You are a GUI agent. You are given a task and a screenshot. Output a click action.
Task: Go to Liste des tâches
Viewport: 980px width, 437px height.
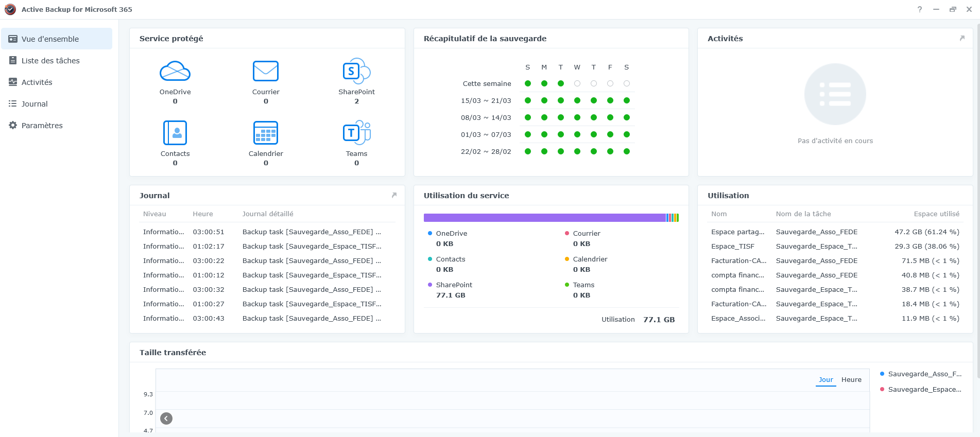57,61
